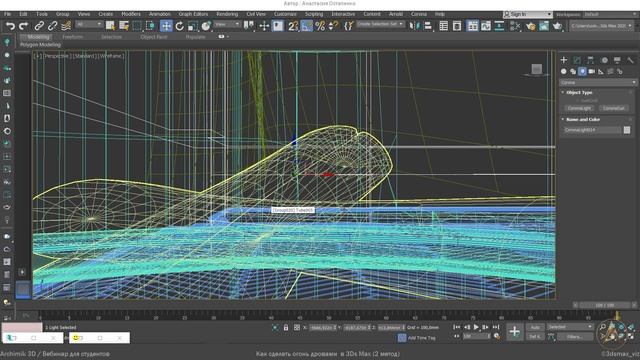Open the Sign In dropdown
The height and width of the screenshot is (360, 640).
point(527,14)
